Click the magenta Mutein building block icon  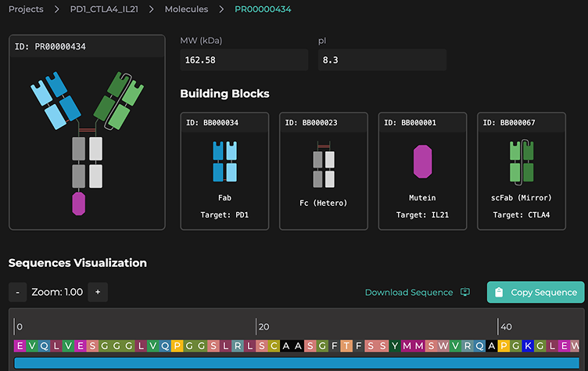tap(422, 161)
